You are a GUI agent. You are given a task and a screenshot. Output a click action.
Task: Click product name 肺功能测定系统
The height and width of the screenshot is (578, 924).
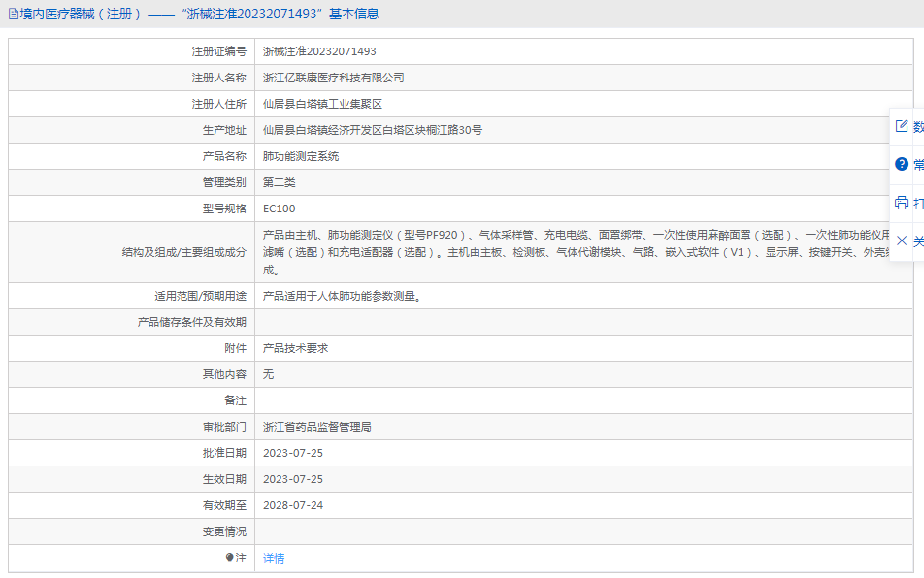point(301,156)
